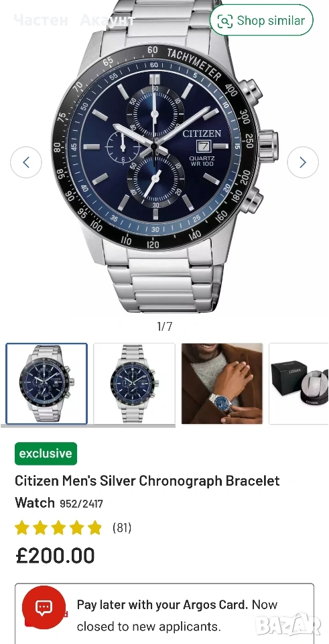This screenshot has width=329, height=644.
Task: Click the 1/7 image counter
Action: pyautogui.click(x=165, y=327)
